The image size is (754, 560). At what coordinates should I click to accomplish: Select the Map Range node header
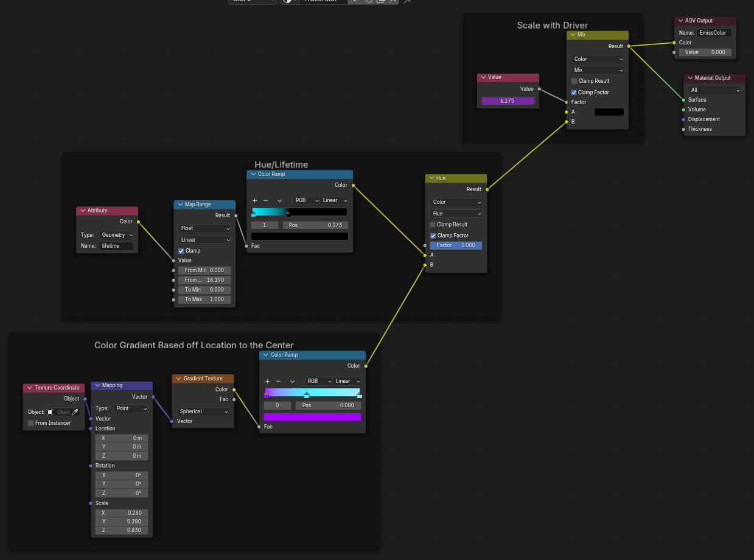coord(204,205)
